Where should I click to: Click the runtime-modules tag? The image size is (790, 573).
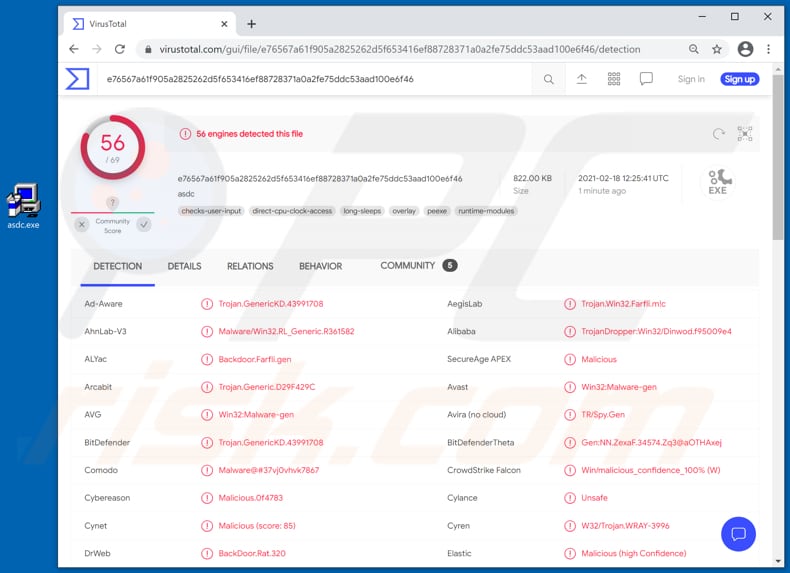click(x=486, y=211)
